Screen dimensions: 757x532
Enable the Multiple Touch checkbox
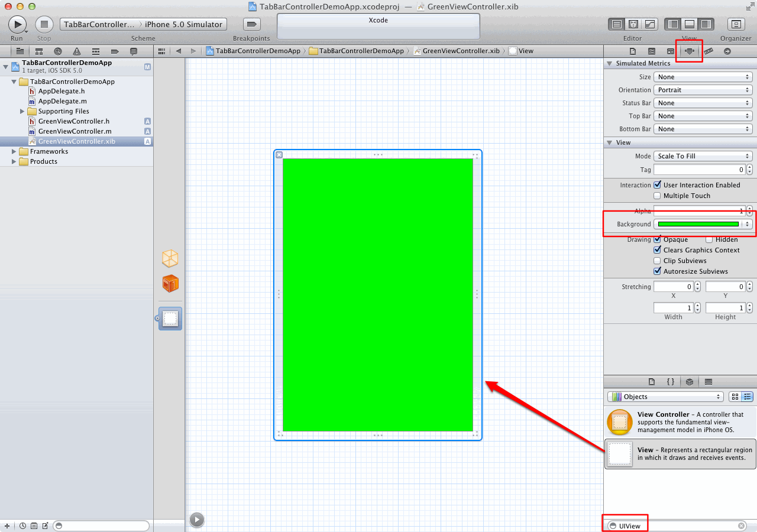pos(657,196)
